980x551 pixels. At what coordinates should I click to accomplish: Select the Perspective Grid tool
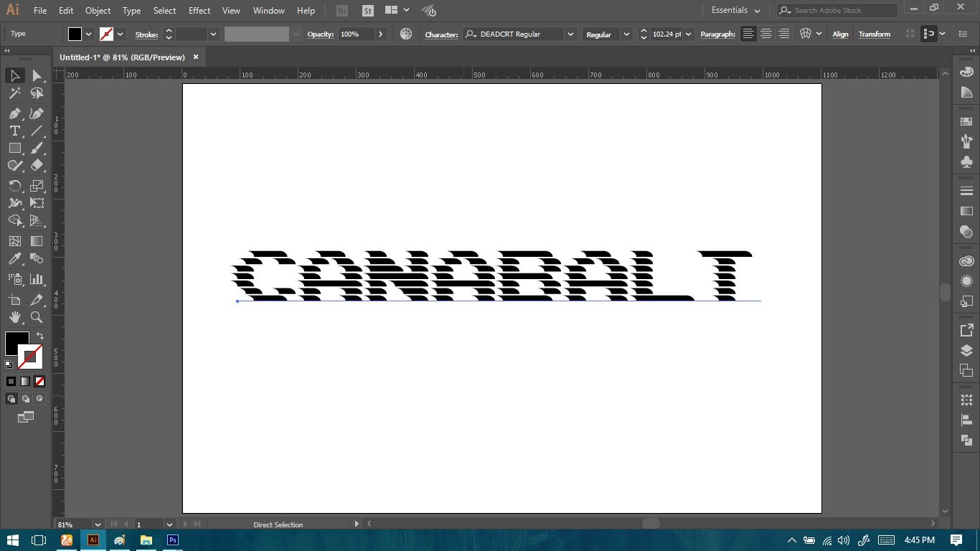point(37,220)
